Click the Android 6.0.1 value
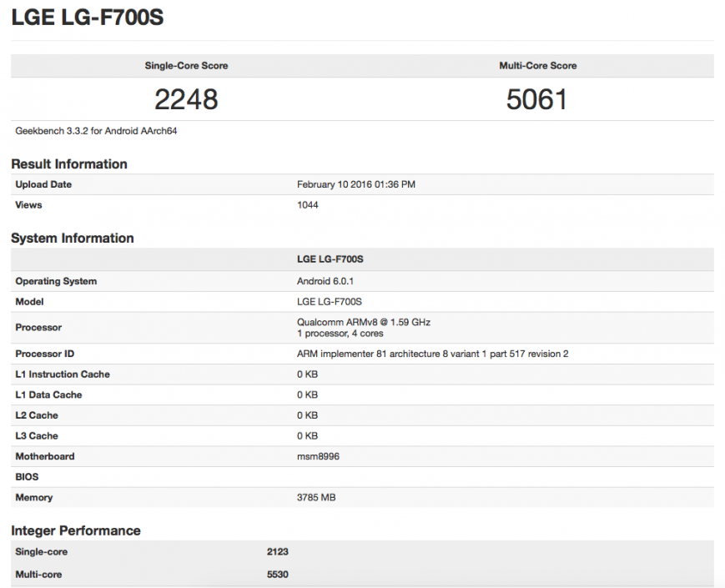 pyautogui.click(x=325, y=281)
